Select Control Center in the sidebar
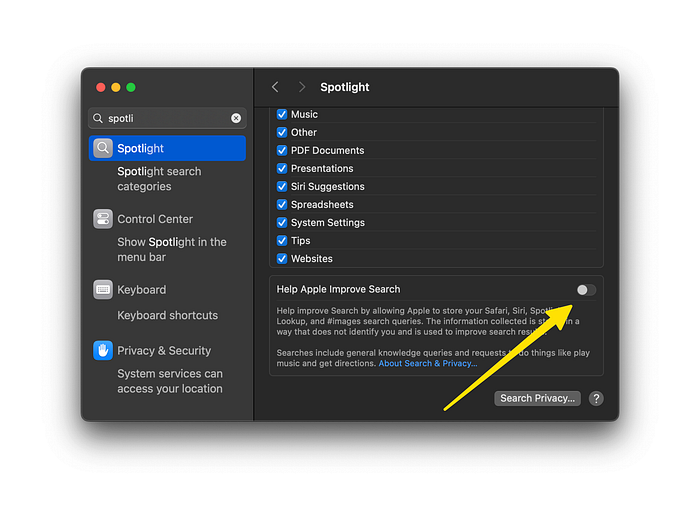Screen dimensions: 700x516 coord(155,219)
